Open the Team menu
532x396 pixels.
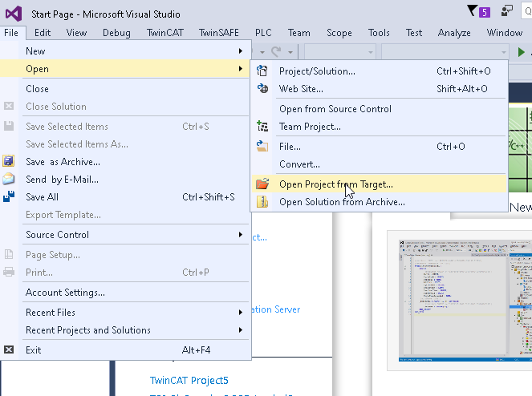click(299, 33)
